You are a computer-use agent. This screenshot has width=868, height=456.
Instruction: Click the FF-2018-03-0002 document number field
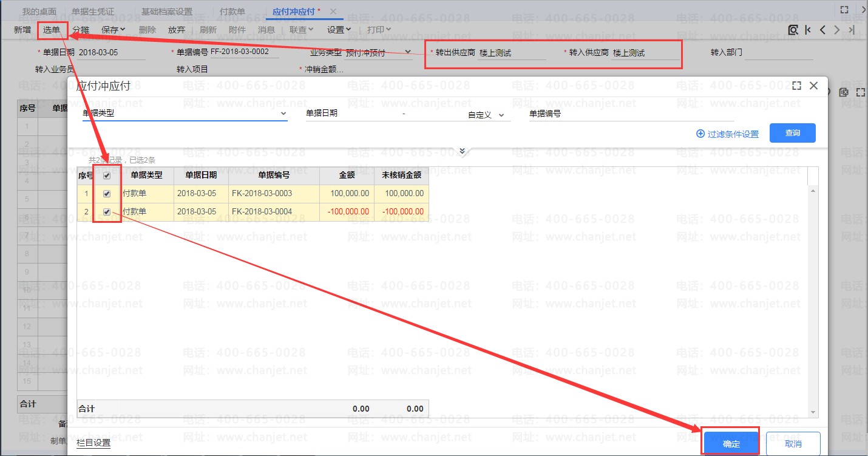[244, 52]
